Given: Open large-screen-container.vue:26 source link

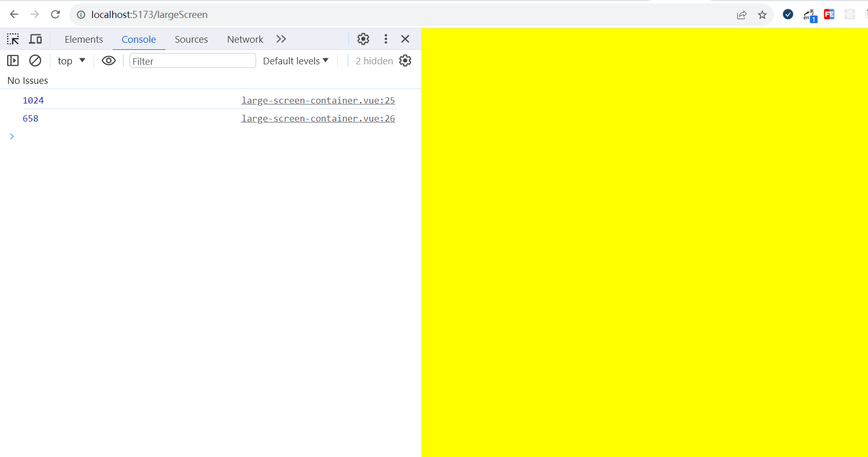Looking at the screenshot, I should click(318, 118).
